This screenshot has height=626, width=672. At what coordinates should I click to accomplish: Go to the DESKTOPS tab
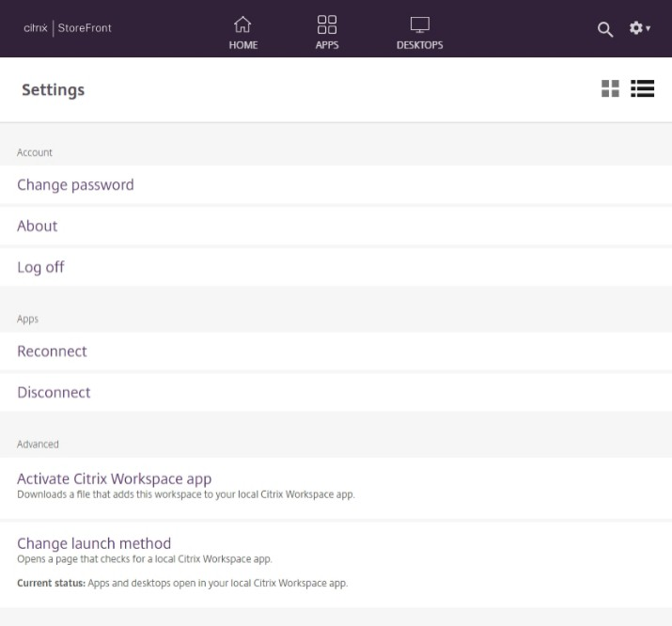(x=419, y=33)
